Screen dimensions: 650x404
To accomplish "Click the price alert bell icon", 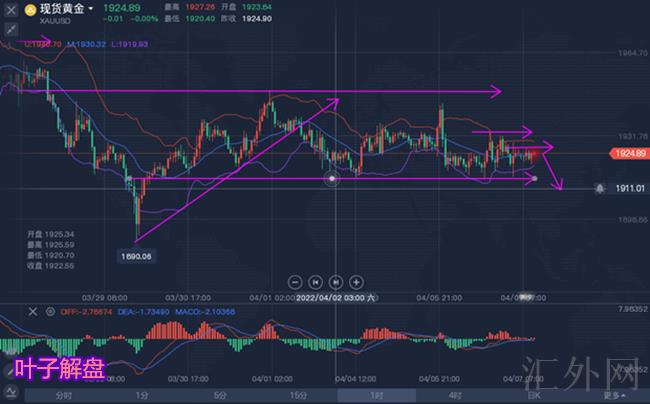I will [599, 187].
